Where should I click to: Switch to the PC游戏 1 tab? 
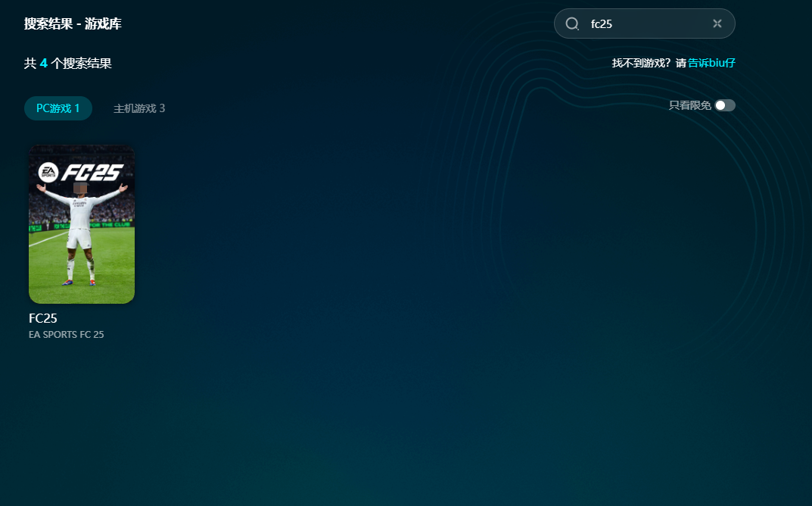[58, 108]
